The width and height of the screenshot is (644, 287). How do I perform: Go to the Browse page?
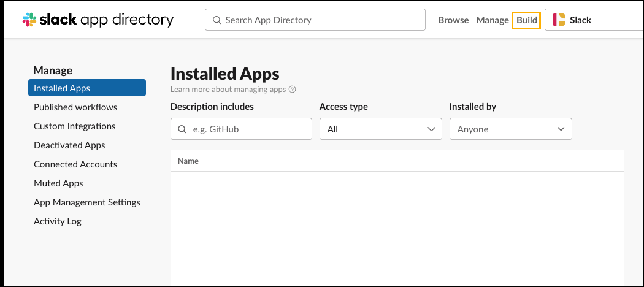tap(453, 20)
